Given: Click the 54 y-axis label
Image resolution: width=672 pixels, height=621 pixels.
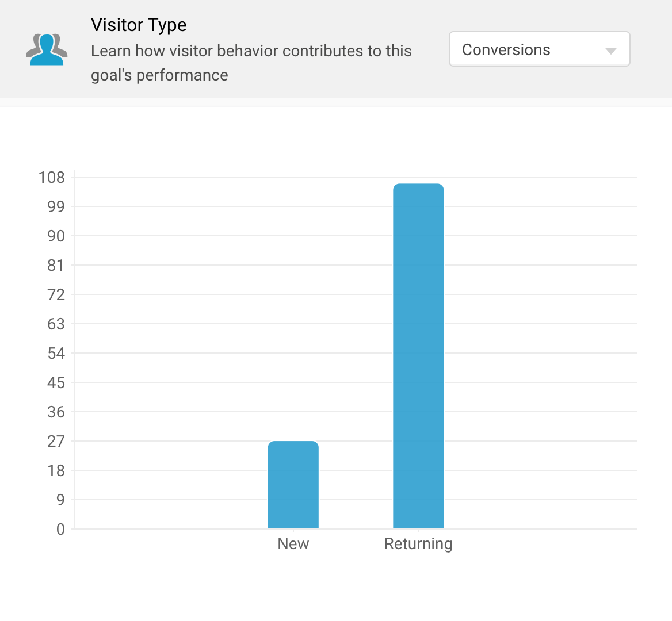Looking at the screenshot, I should click(56, 354).
